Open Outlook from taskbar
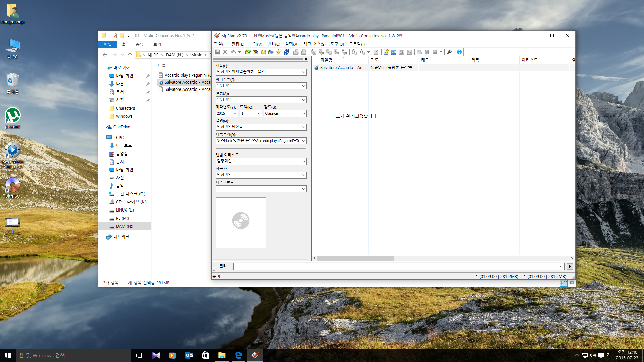The width and height of the screenshot is (644, 362). (189, 355)
